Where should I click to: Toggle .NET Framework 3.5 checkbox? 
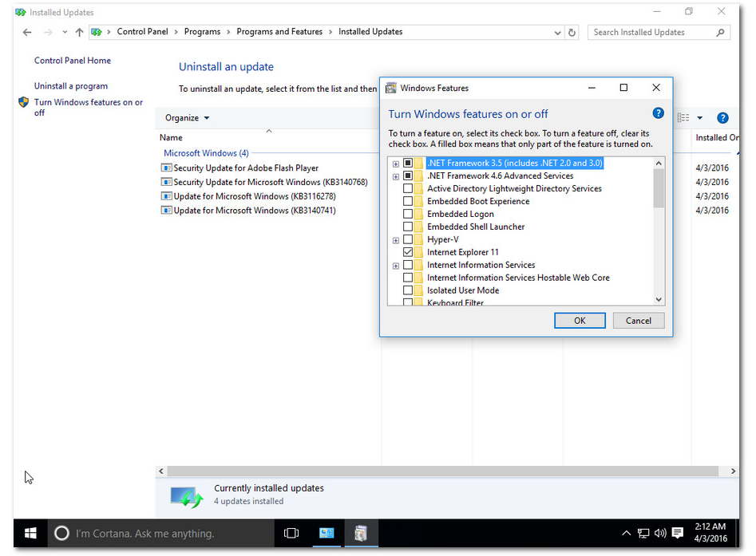tap(408, 164)
